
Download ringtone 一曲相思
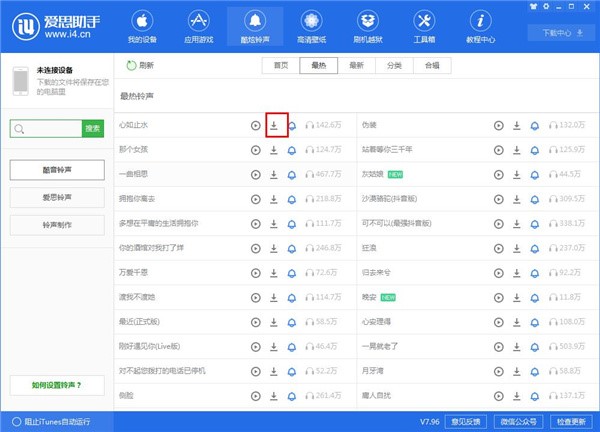tap(274, 174)
